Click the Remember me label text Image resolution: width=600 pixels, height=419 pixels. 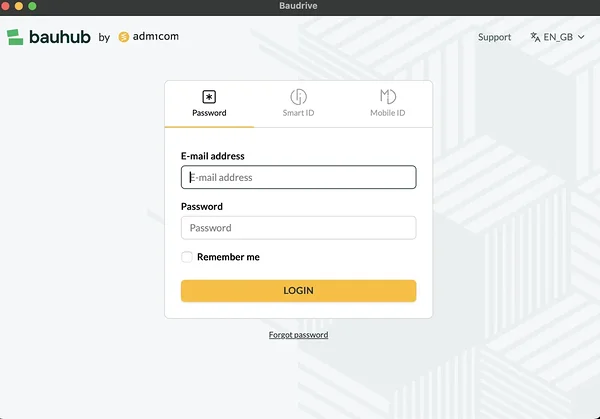point(228,257)
